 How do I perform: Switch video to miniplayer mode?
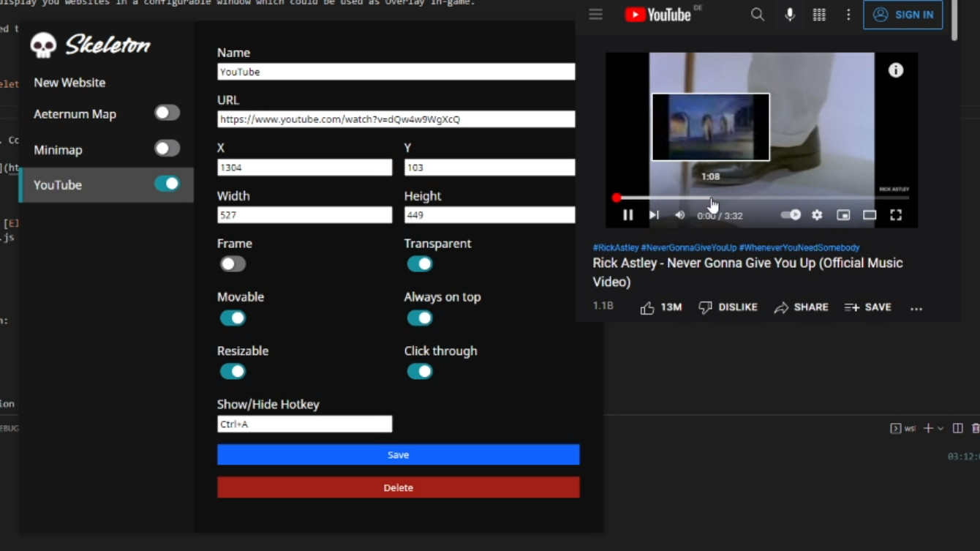[x=843, y=215]
